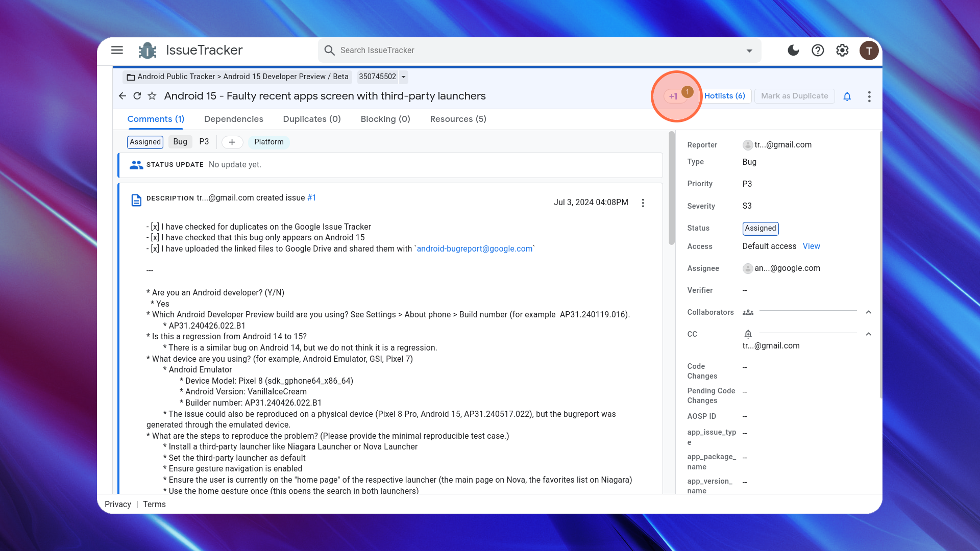Screen dimensions: 980x551
Task: Click the reporter avatar icon
Action: (748, 145)
